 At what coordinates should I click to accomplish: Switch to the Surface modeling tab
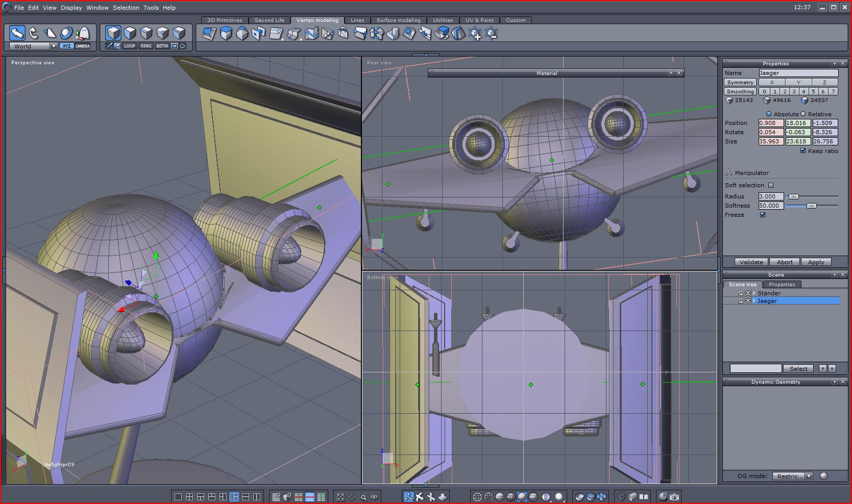tap(398, 20)
